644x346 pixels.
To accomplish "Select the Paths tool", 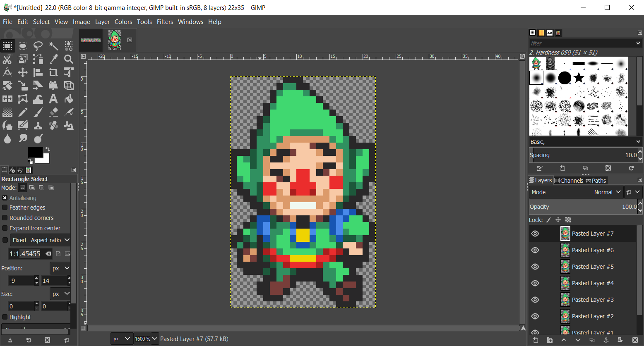I will click(38, 59).
